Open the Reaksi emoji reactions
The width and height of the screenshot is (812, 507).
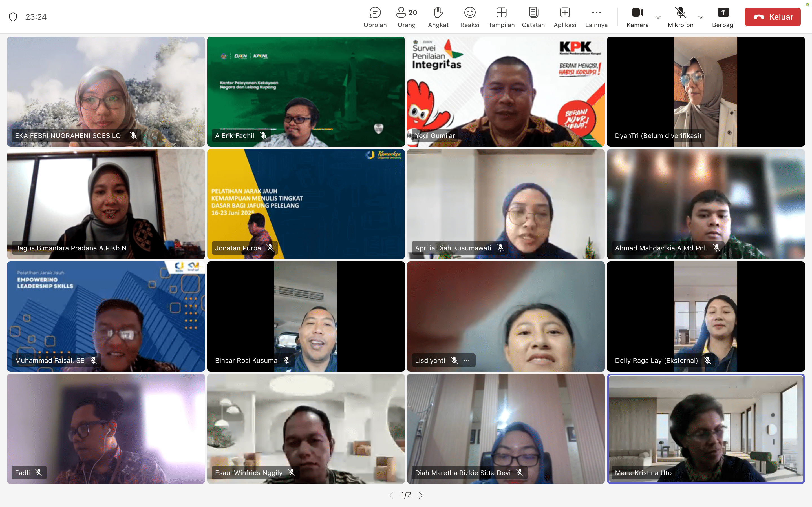pos(469,17)
